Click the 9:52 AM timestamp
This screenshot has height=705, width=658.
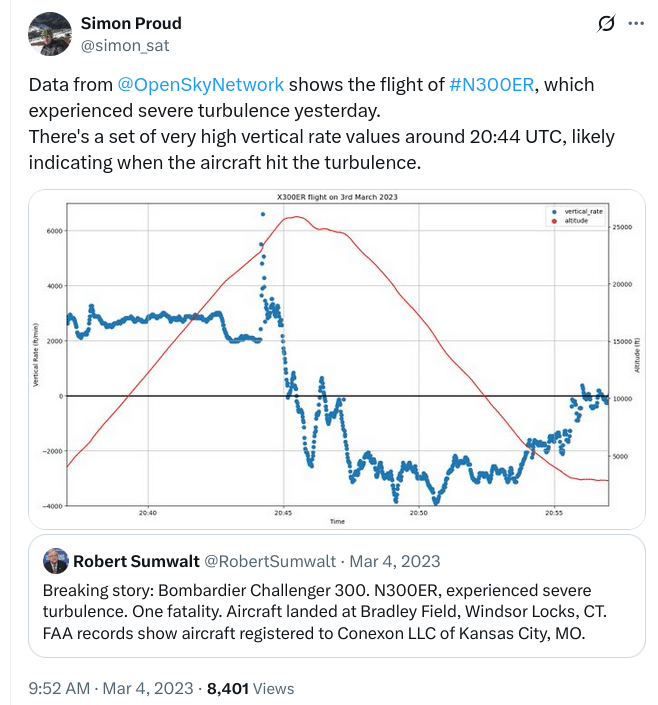pos(60,688)
